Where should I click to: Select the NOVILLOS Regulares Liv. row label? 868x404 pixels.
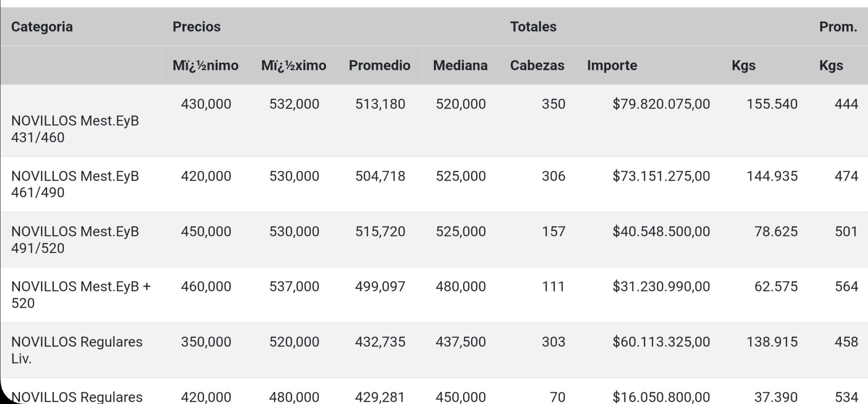[76, 350]
